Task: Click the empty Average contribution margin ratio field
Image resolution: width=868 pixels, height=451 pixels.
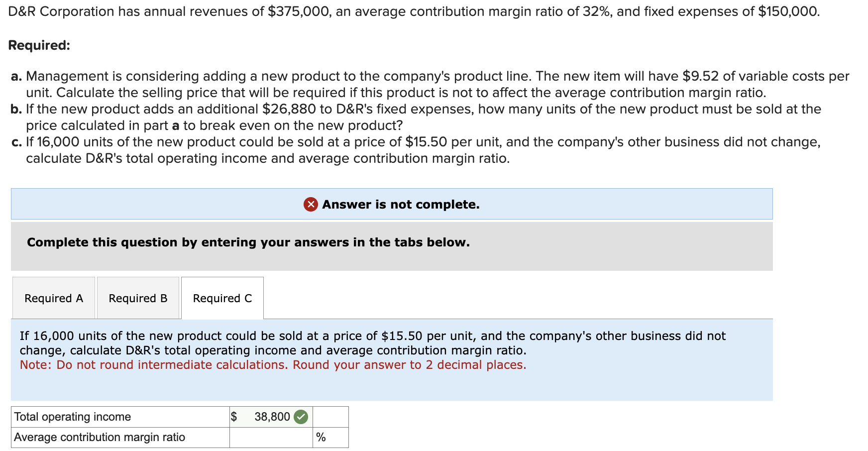Action: [x=269, y=437]
